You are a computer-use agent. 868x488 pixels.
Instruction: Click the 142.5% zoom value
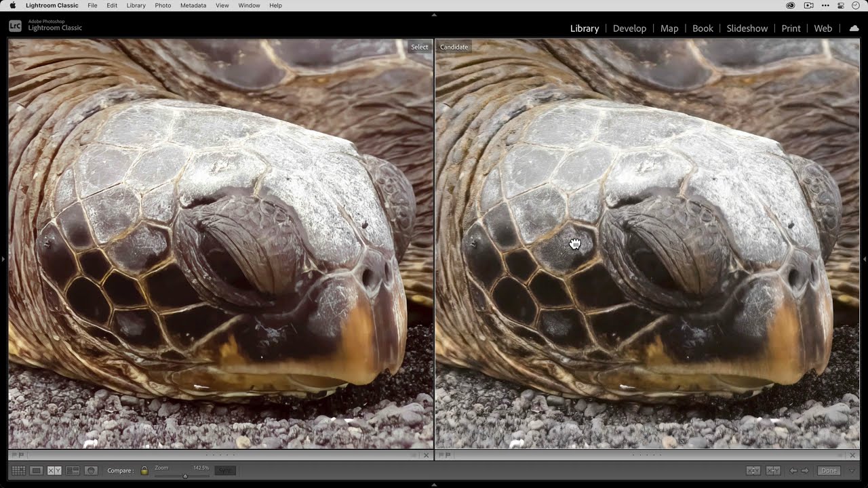point(201,468)
